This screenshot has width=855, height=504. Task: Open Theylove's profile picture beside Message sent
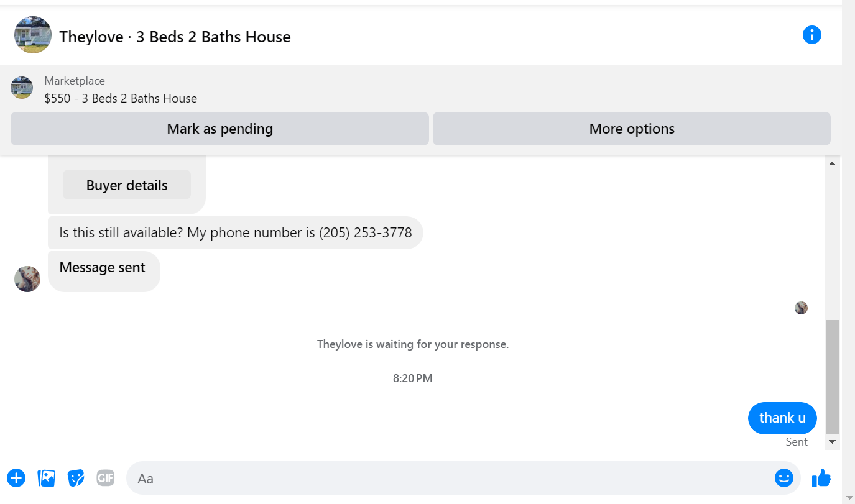click(27, 279)
